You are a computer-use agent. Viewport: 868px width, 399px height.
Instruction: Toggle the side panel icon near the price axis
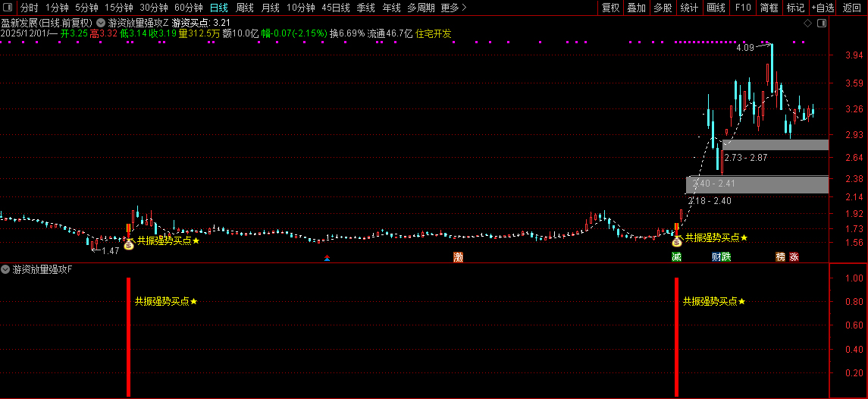(x=820, y=25)
